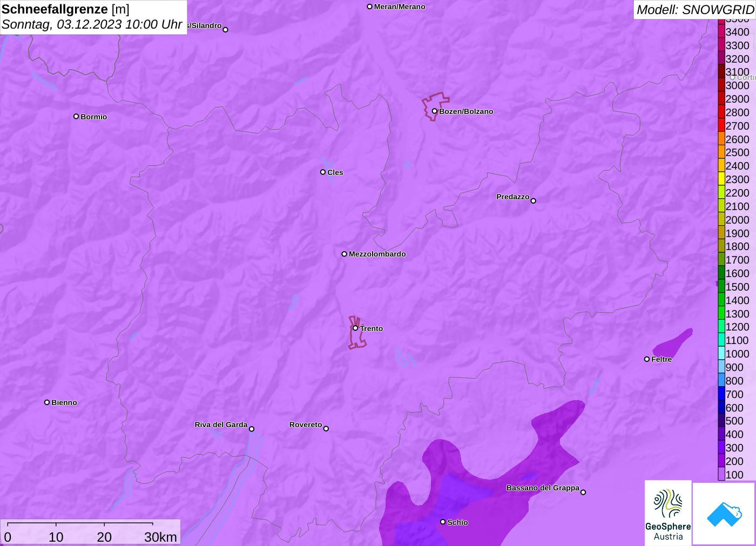Viewport: 756px width, 546px height.
Task: Click the 3000 legend value
Action: [x=737, y=85]
